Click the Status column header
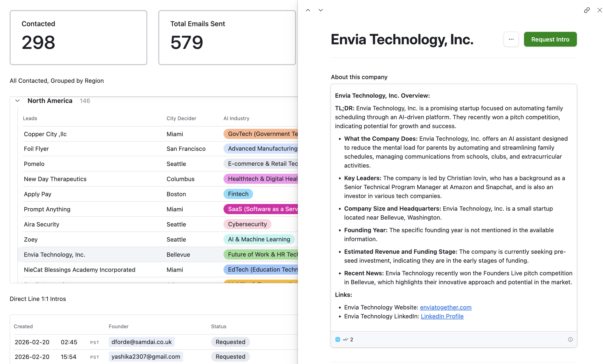603x364 pixels. tap(219, 326)
